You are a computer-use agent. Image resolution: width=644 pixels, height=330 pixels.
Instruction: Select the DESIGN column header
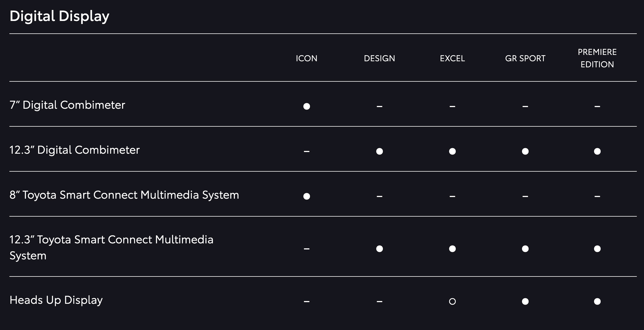(379, 58)
